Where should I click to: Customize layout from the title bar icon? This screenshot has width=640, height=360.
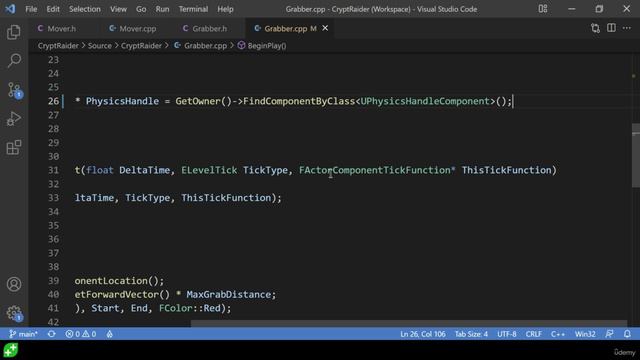pos(542,9)
